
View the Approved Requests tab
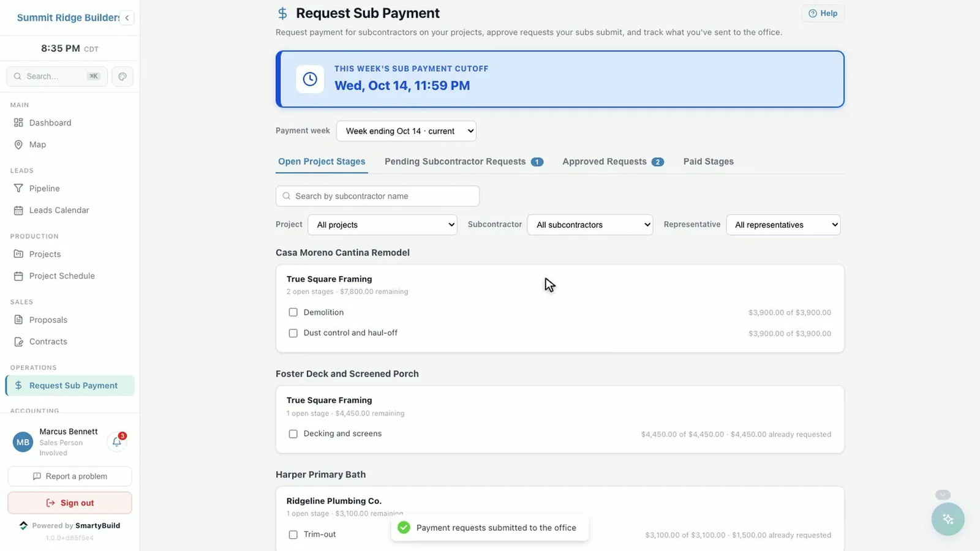pos(613,162)
